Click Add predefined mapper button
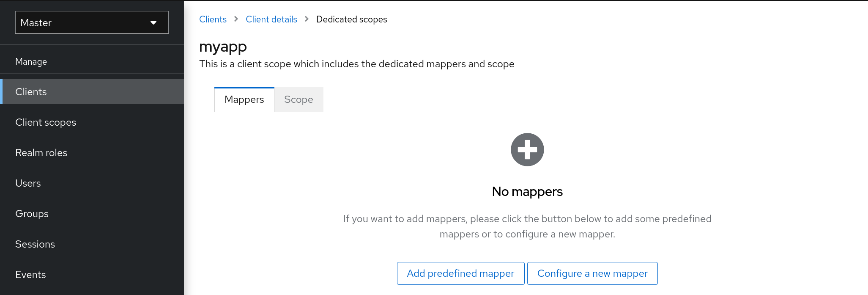Image resolution: width=868 pixels, height=295 pixels. [460, 273]
